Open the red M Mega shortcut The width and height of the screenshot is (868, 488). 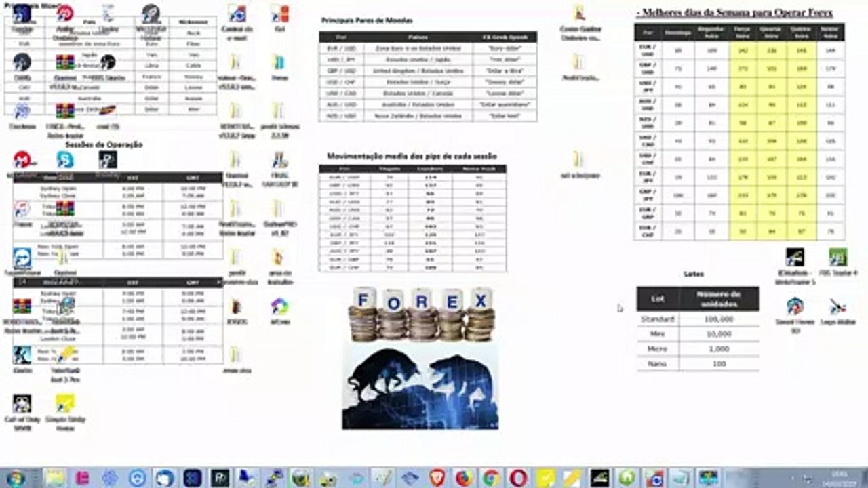pyautogui.click(x=22, y=160)
